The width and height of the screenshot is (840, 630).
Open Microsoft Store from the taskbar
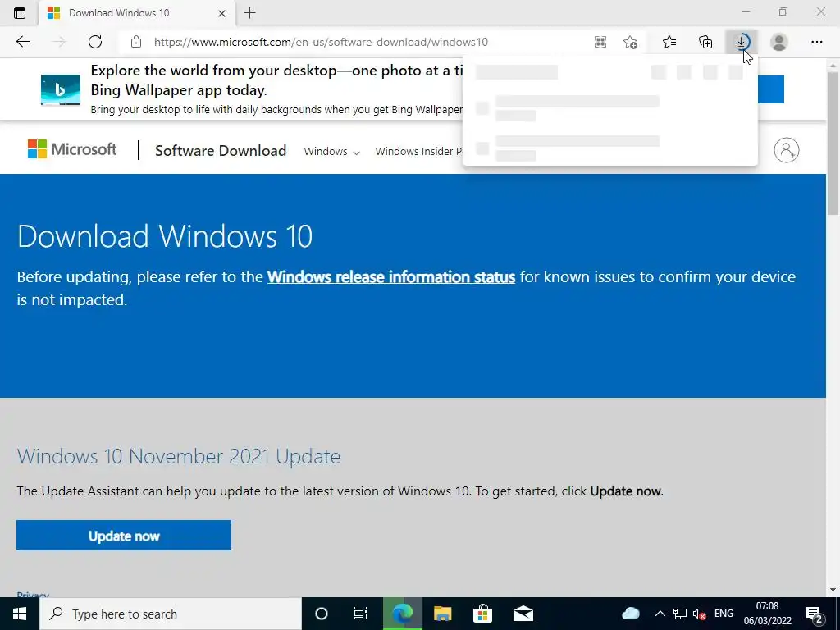click(482, 614)
